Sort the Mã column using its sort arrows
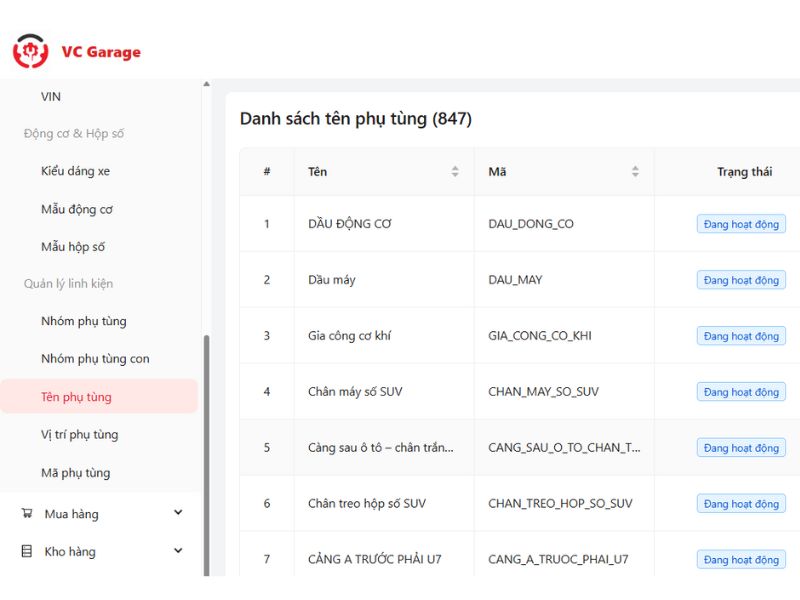800x600 pixels. [635, 172]
